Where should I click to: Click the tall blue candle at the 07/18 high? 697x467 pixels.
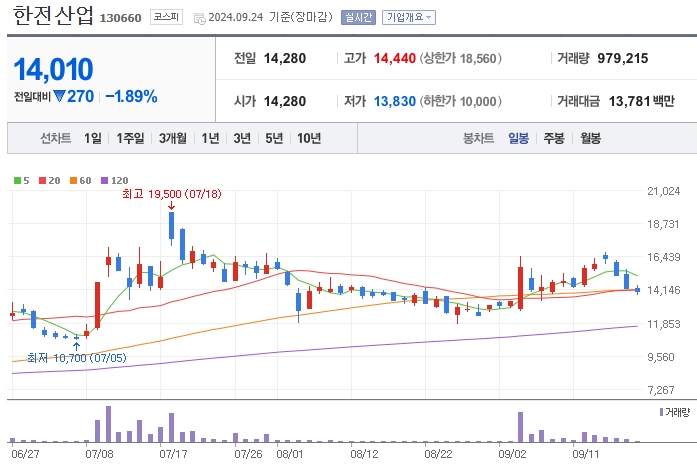pyautogui.click(x=172, y=226)
